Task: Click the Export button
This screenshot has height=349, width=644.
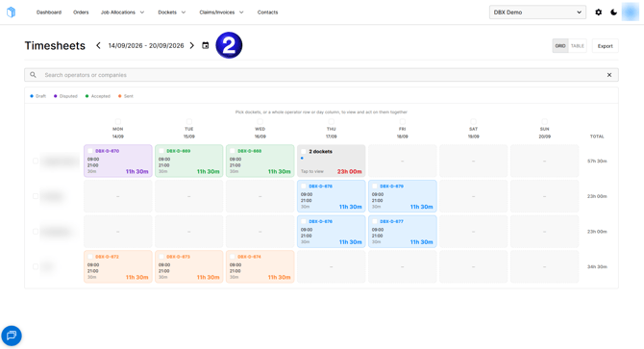Action: 605,46
